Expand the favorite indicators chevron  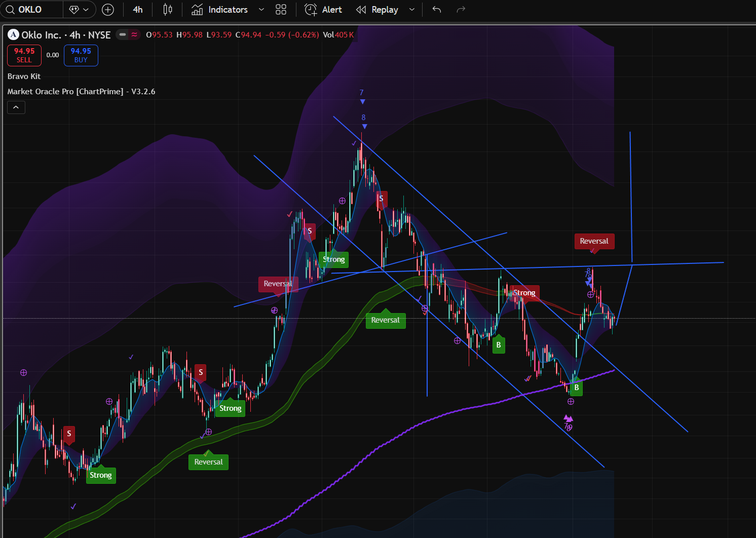click(261, 10)
